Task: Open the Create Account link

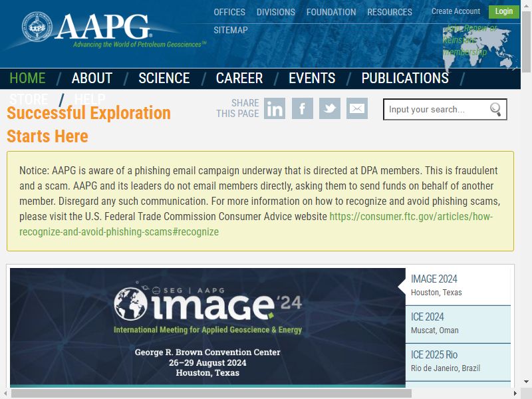Action: pos(456,11)
